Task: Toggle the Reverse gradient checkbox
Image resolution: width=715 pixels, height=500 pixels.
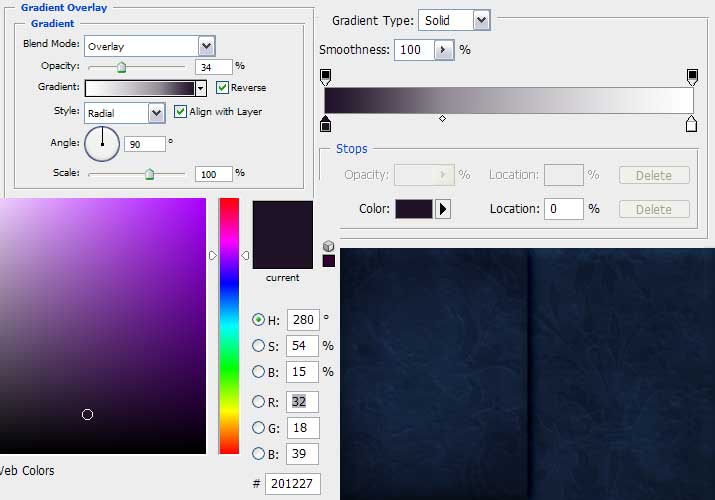Action: point(222,88)
